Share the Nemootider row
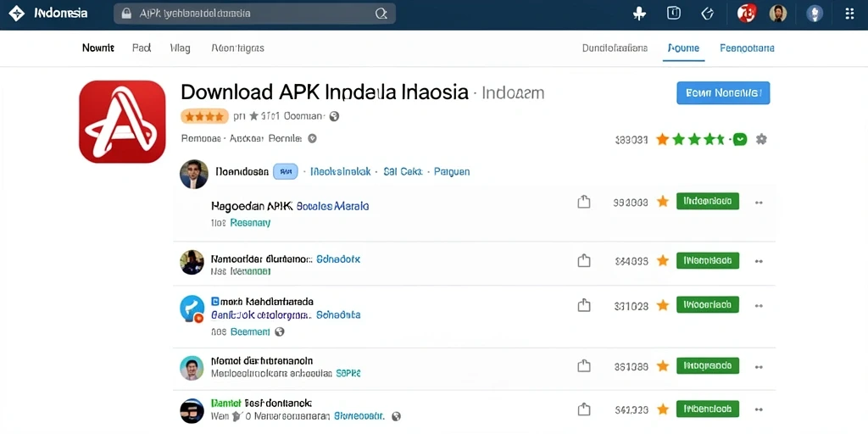Screen dimensions: 868x434 tap(583, 261)
